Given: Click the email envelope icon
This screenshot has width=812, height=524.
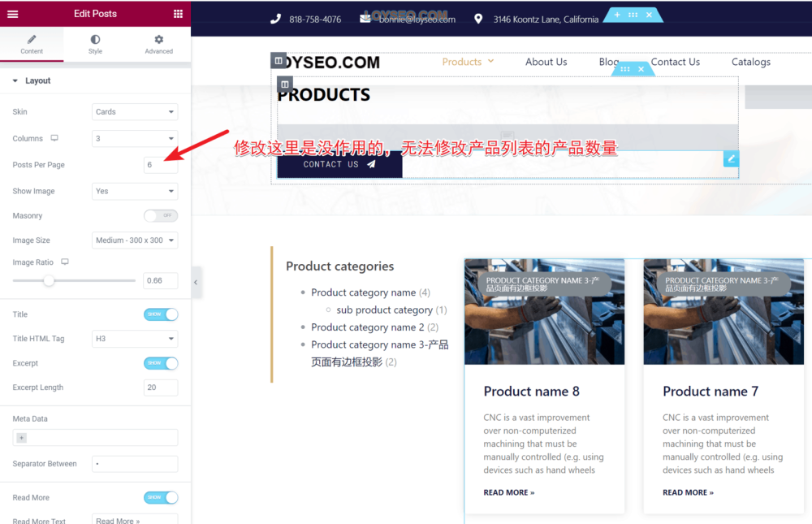Looking at the screenshot, I should 365,19.
